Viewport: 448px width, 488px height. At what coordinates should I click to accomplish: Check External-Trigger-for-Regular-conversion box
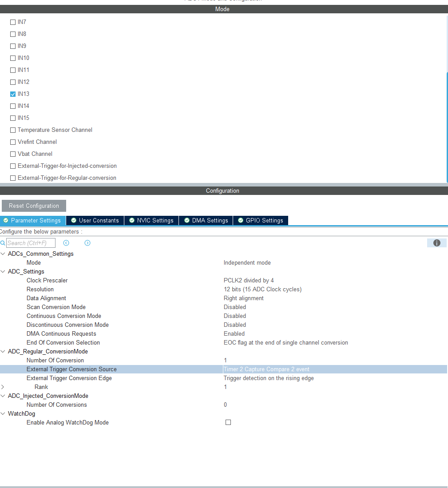pos(13,178)
